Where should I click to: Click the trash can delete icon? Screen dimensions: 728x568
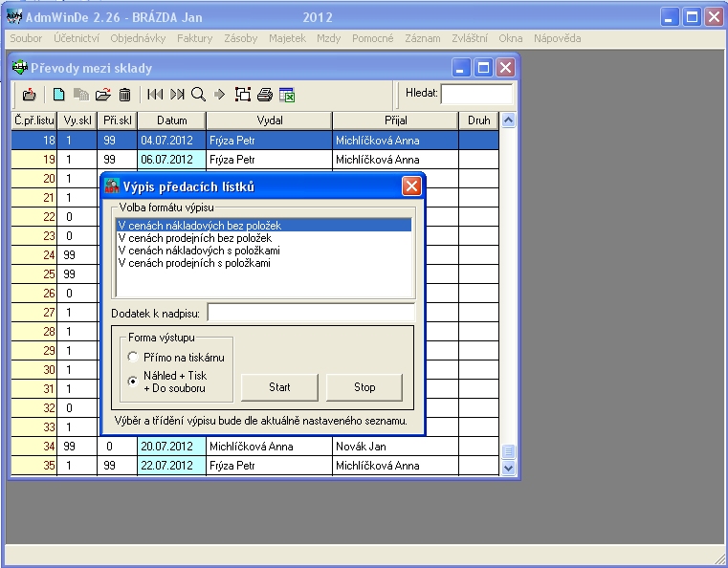point(124,95)
